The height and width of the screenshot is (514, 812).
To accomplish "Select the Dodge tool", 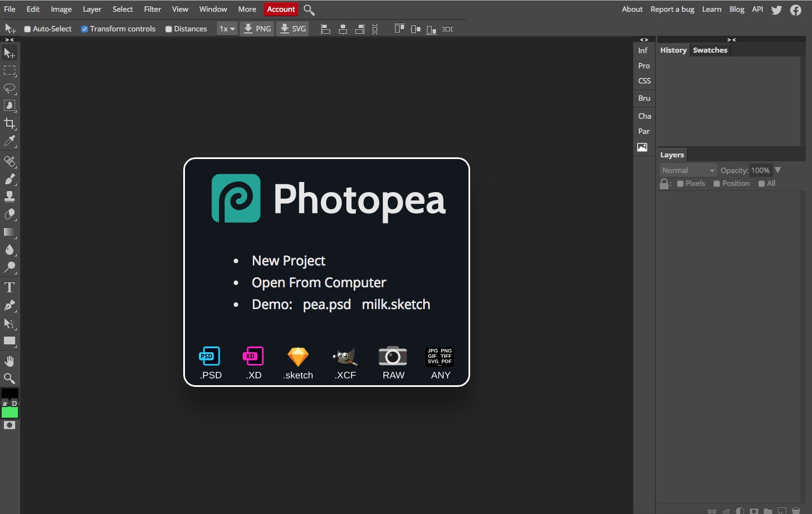I will click(x=10, y=267).
